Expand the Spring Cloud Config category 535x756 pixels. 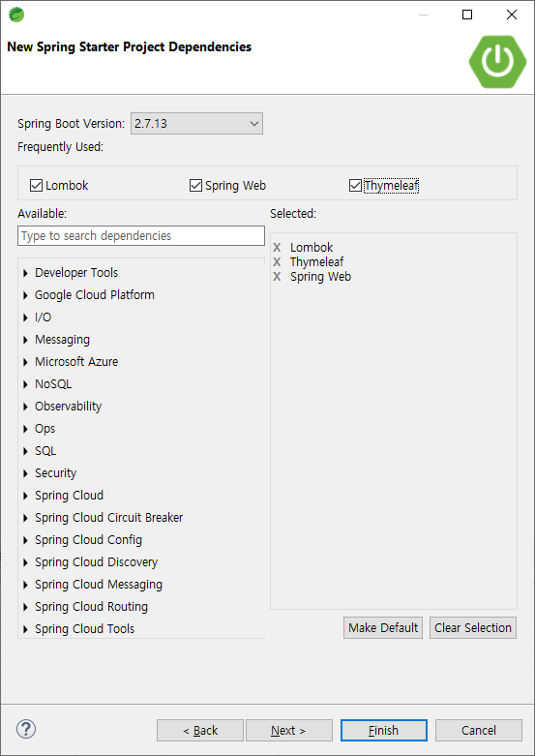(x=25, y=540)
